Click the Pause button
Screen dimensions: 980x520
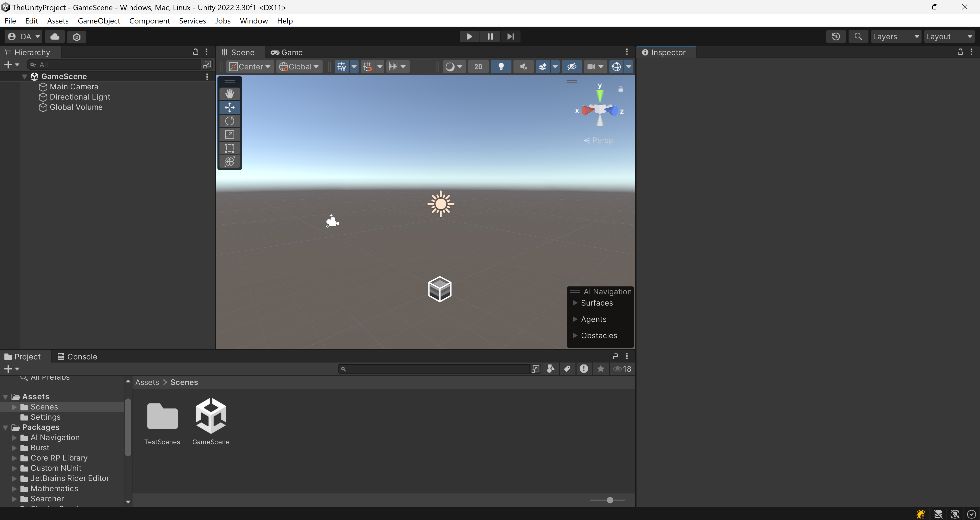click(490, 37)
